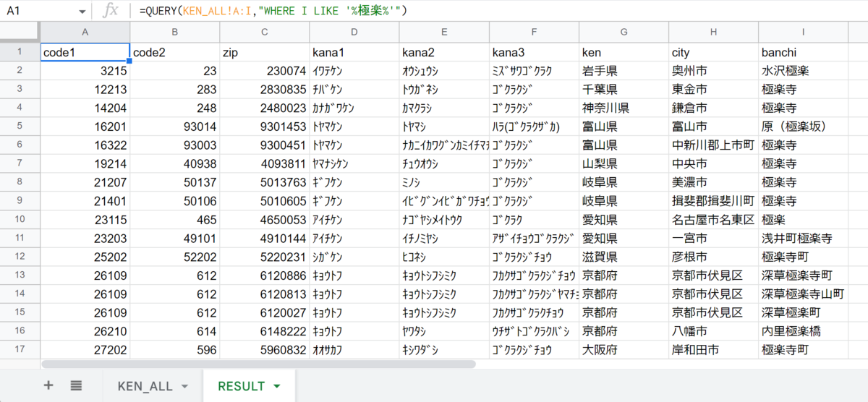Select column D header

coord(354,32)
